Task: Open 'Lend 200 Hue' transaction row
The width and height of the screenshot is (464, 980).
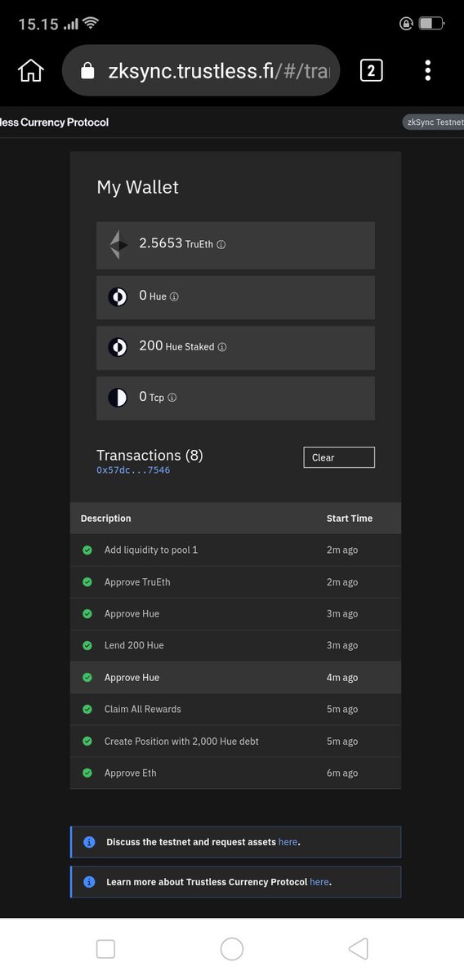Action: click(x=235, y=646)
